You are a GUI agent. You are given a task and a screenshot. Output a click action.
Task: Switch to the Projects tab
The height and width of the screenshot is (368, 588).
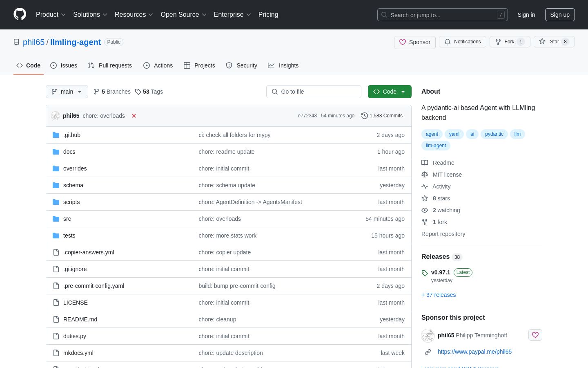199,65
